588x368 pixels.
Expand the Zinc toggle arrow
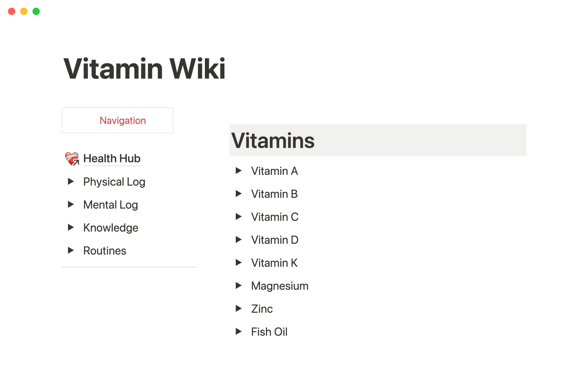(239, 309)
